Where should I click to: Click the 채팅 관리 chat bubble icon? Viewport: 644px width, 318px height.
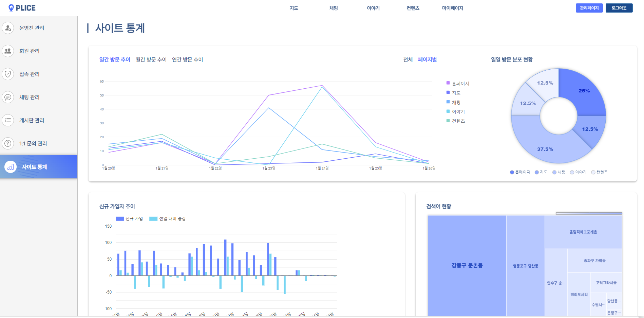pyautogui.click(x=8, y=97)
